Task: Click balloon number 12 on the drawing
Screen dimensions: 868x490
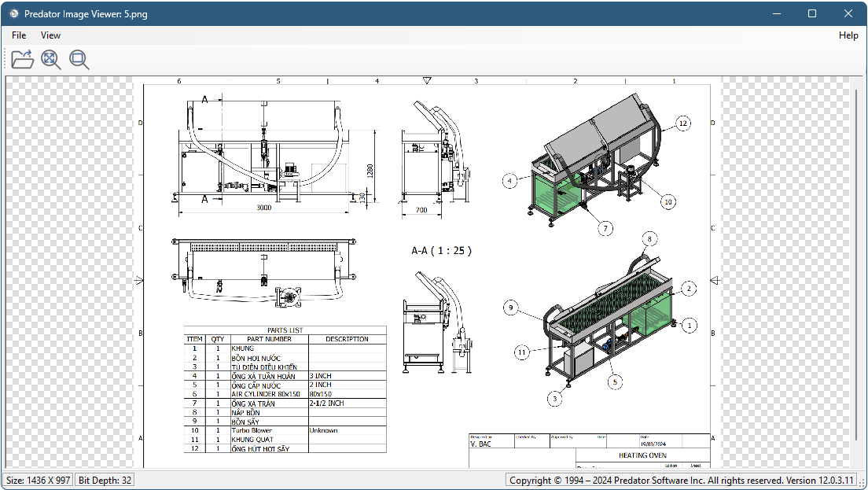Action: point(682,123)
